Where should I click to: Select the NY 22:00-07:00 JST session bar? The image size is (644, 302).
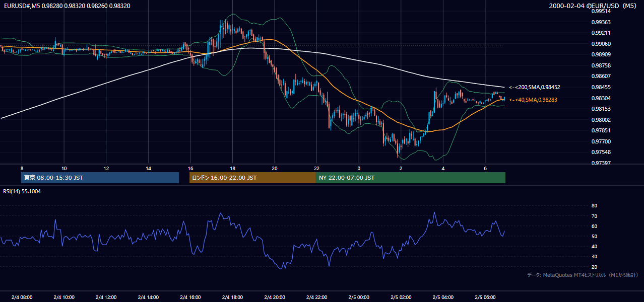point(411,178)
